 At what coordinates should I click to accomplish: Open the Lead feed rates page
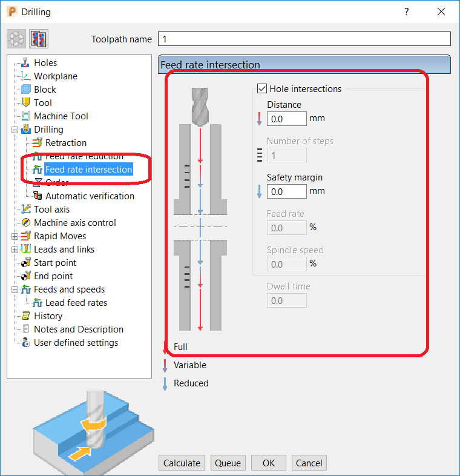pyautogui.click(x=76, y=303)
